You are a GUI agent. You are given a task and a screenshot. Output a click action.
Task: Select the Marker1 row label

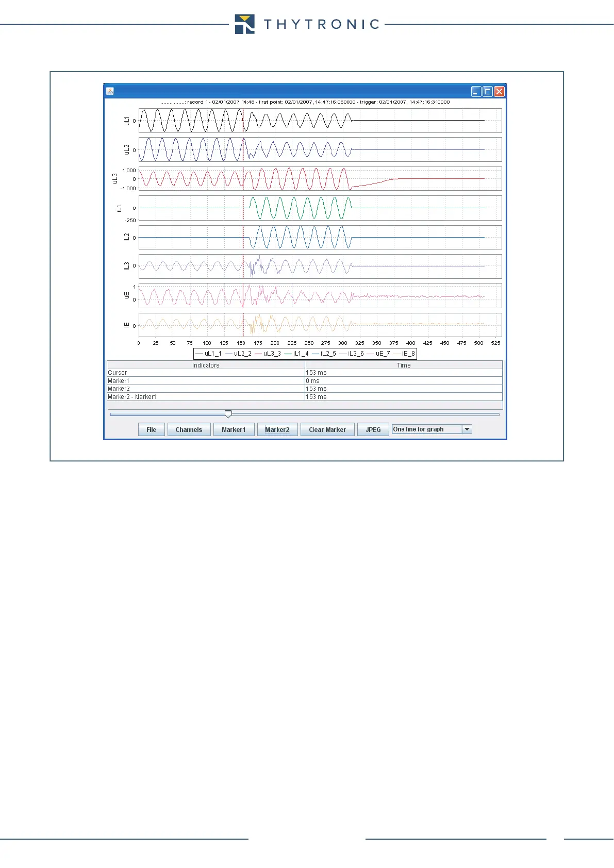point(119,381)
